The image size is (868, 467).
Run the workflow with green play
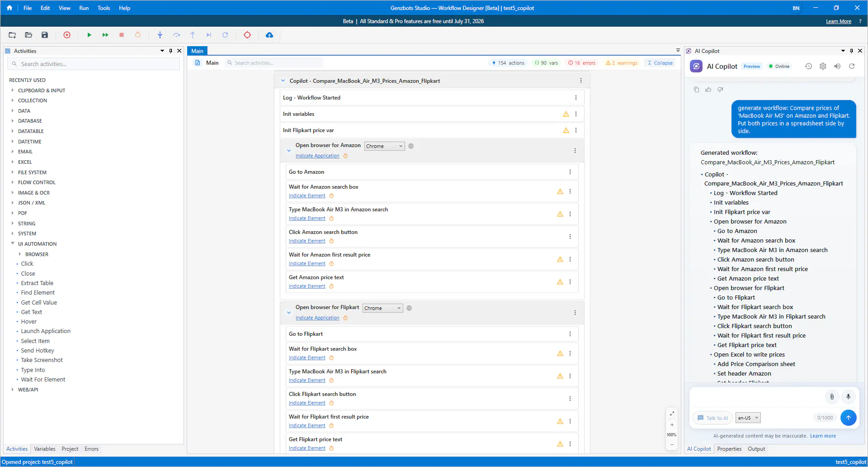[x=89, y=35]
